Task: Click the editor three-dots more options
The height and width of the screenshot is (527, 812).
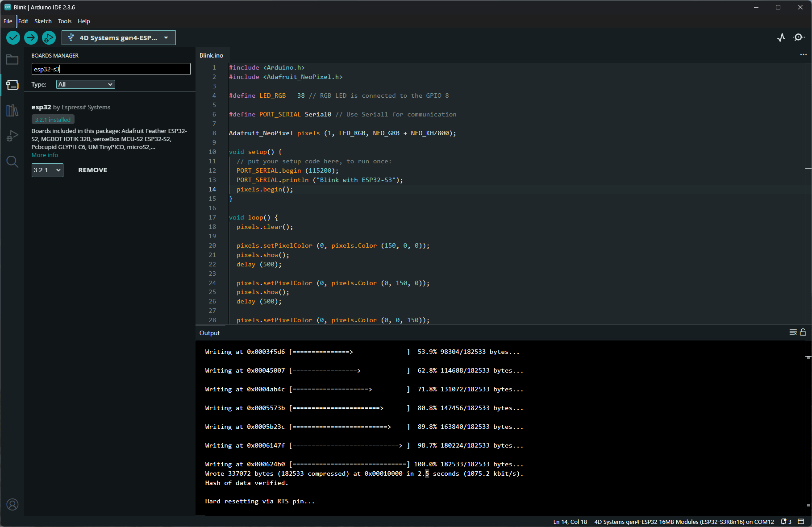Action: [803, 54]
